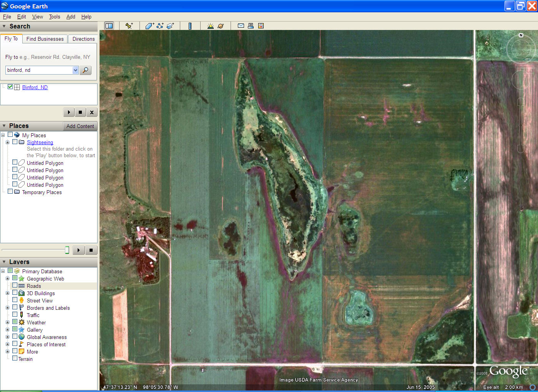Click the zoom slider on map

point(521,125)
